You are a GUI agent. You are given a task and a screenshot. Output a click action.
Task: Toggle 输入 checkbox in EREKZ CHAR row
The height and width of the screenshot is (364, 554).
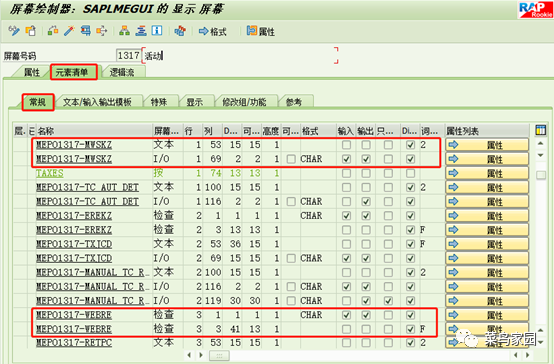tap(347, 216)
